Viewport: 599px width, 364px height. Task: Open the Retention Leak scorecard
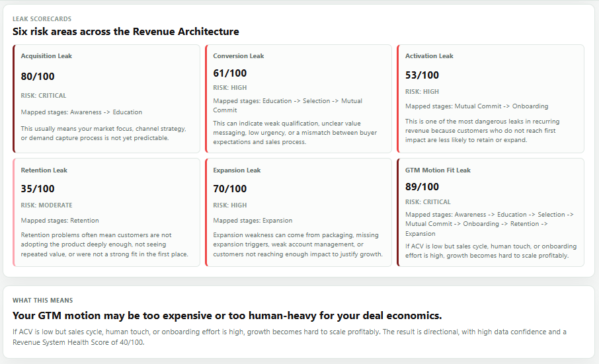point(106,212)
